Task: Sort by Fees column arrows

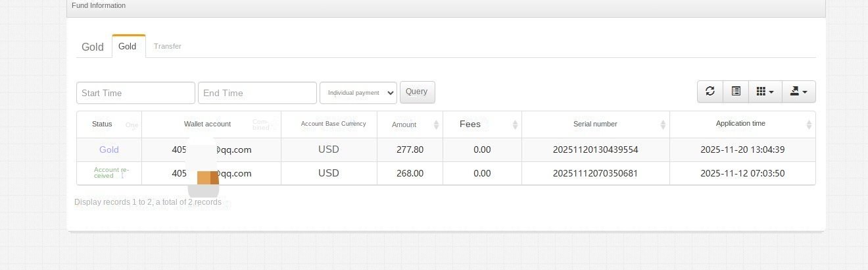Action: [516, 124]
